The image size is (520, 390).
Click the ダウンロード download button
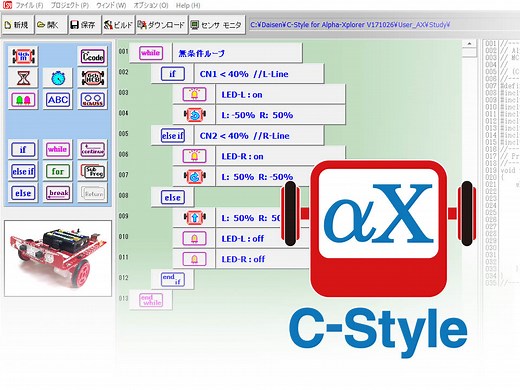pyautogui.click(x=162, y=25)
